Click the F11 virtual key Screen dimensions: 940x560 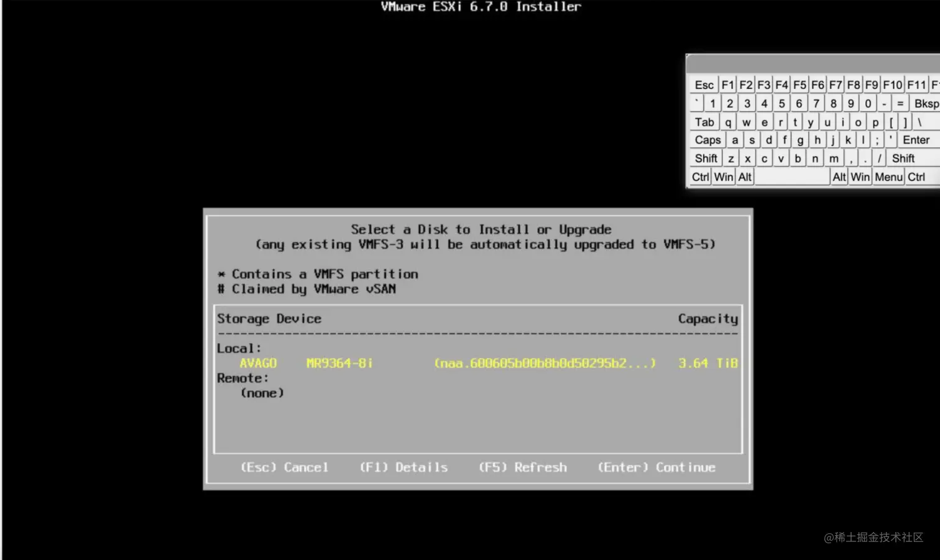[x=916, y=85]
